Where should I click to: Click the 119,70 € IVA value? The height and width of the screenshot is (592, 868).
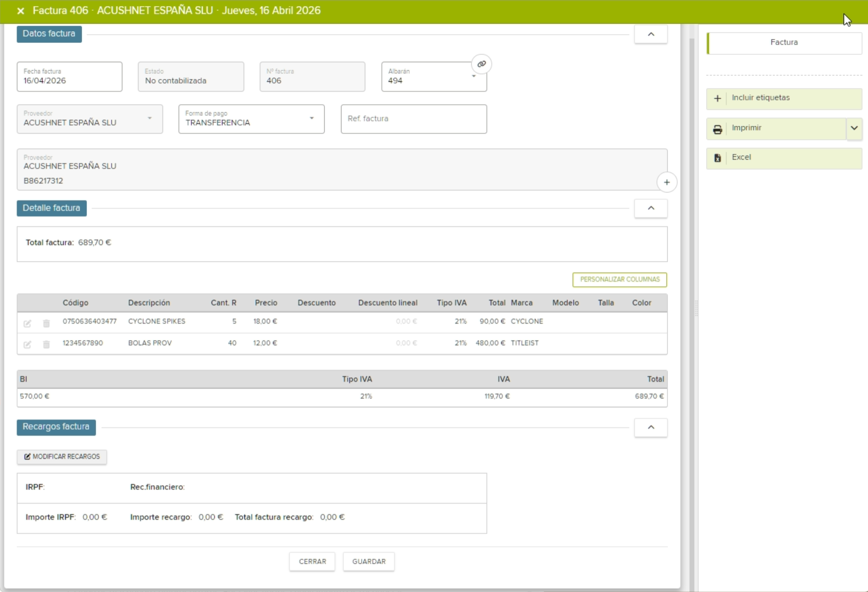point(497,396)
